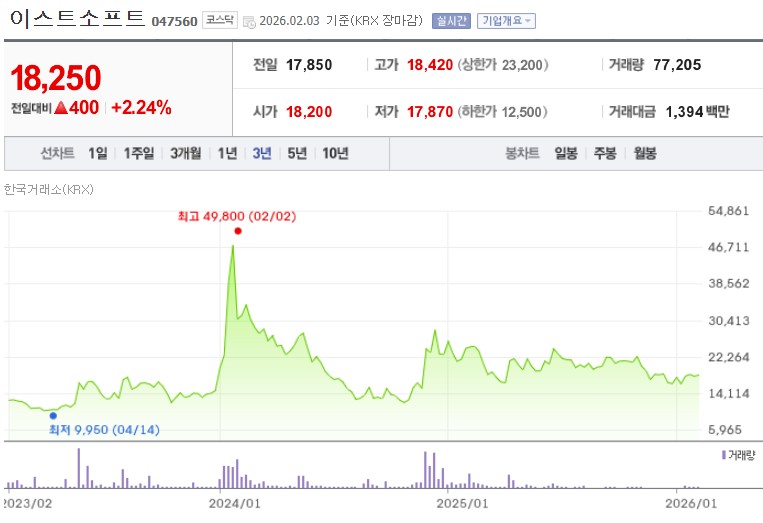
Task: Select the 1주일 line chart period
Action: 139,154
